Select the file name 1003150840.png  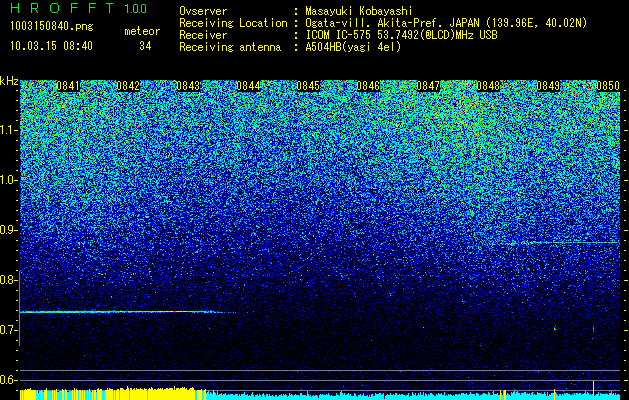52,26
